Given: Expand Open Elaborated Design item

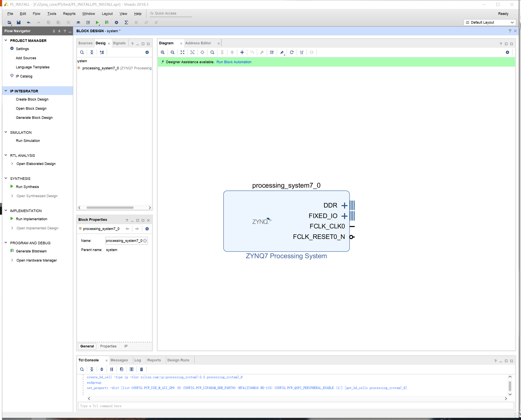Looking at the screenshot, I should click(12, 164).
